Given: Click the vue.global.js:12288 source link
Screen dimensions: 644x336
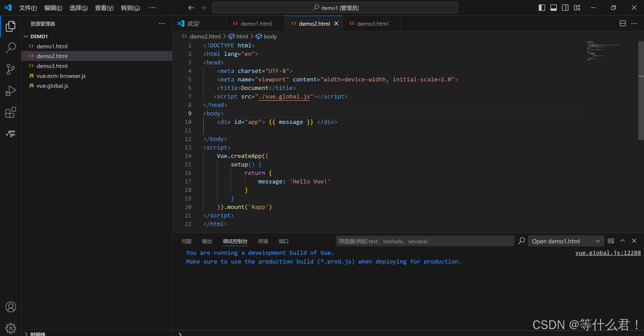Looking at the screenshot, I should coord(608,253).
